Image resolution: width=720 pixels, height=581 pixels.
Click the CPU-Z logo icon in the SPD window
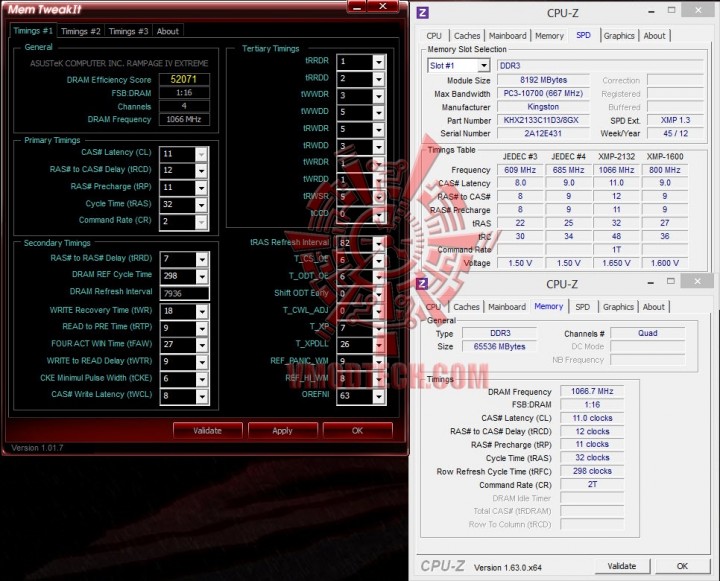422,12
